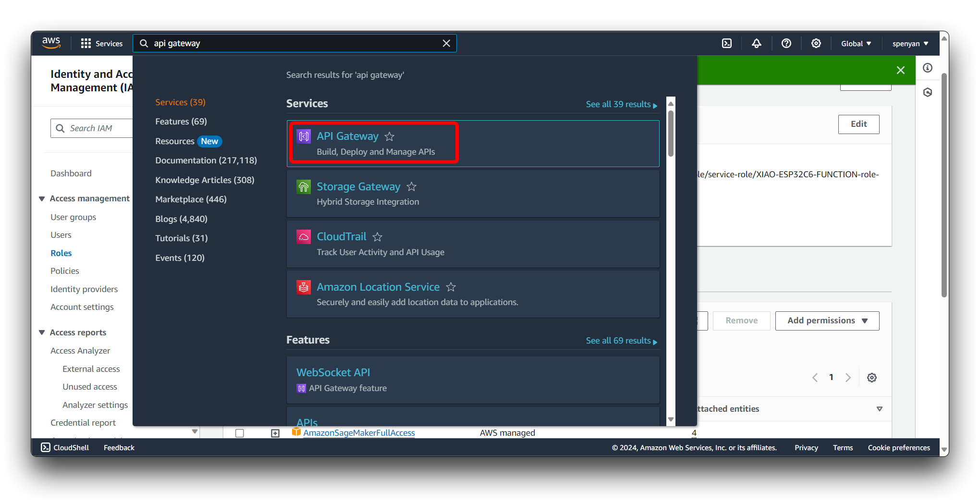Open the WebSocket API feature
Viewport: 980px width, 503px height.
point(333,372)
